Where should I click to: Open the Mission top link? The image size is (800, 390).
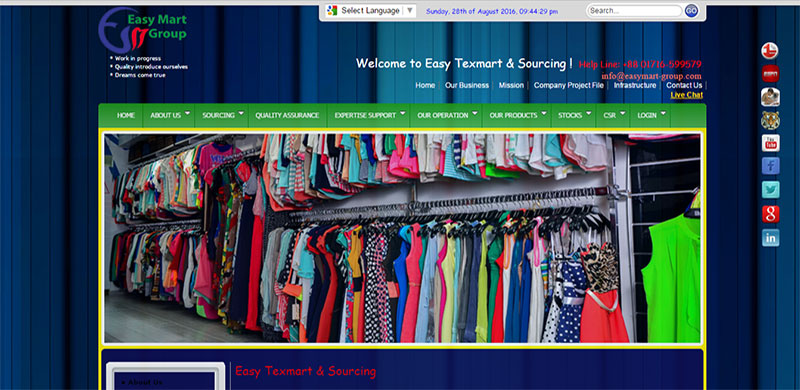(x=511, y=85)
